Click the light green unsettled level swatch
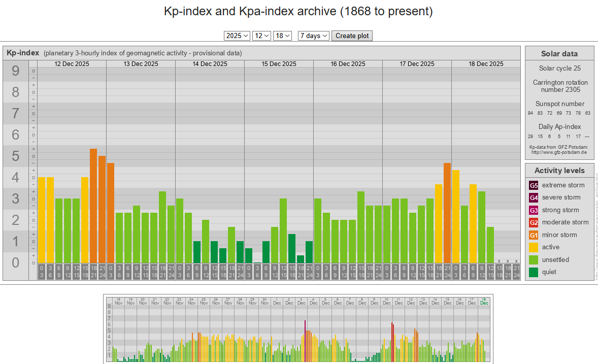 point(534,260)
